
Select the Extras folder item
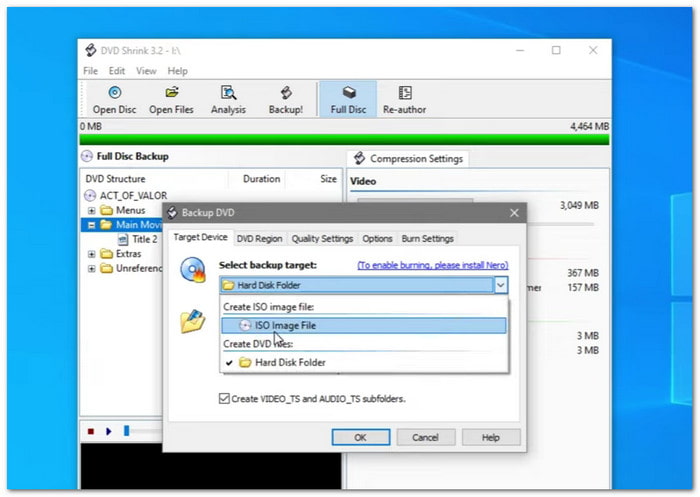pyautogui.click(x=129, y=254)
